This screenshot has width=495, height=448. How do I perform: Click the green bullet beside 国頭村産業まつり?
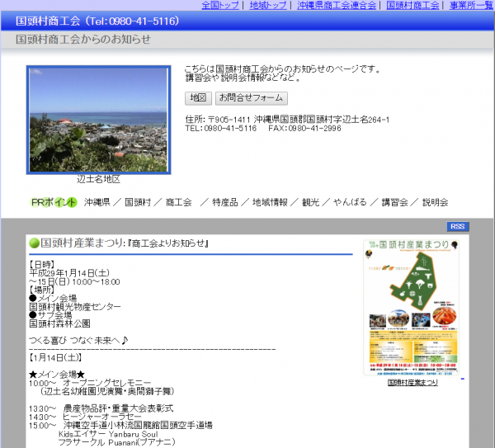(x=34, y=243)
